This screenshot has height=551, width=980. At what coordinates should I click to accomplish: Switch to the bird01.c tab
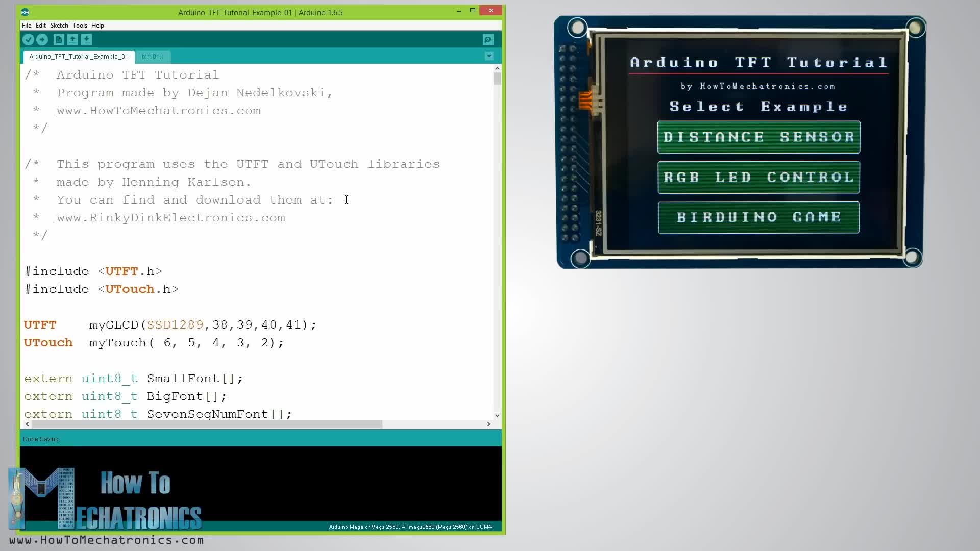(x=152, y=57)
